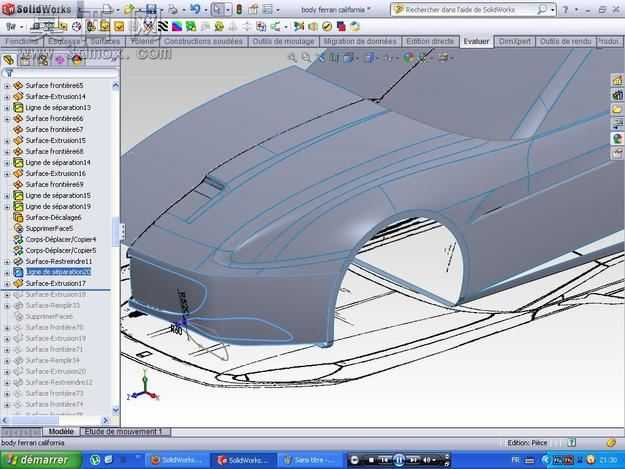Click the Zoom to Fit magnifier icon

coord(292,58)
